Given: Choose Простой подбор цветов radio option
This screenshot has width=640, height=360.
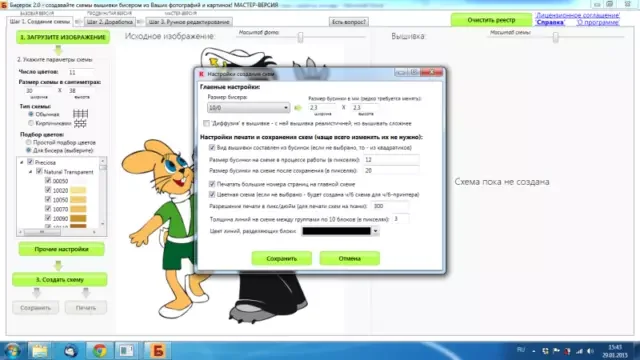Looking at the screenshot, I should click(x=29, y=142).
